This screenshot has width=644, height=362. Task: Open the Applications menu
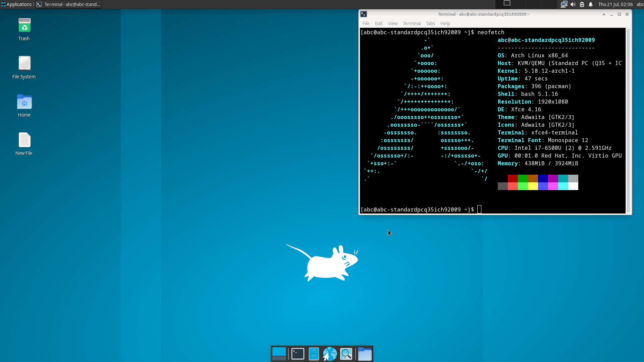[x=17, y=4]
